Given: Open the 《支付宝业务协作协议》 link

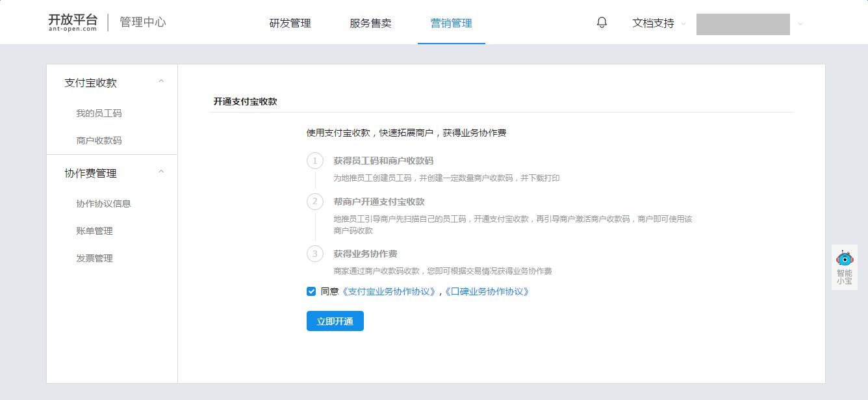Looking at the screenshot, I should click(x=389, y=291).
